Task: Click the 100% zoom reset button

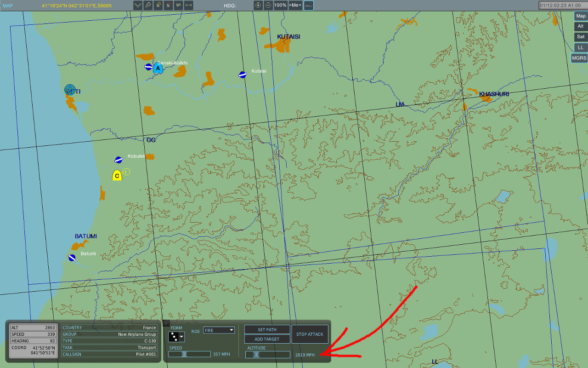Action: [x=281, y=6]
